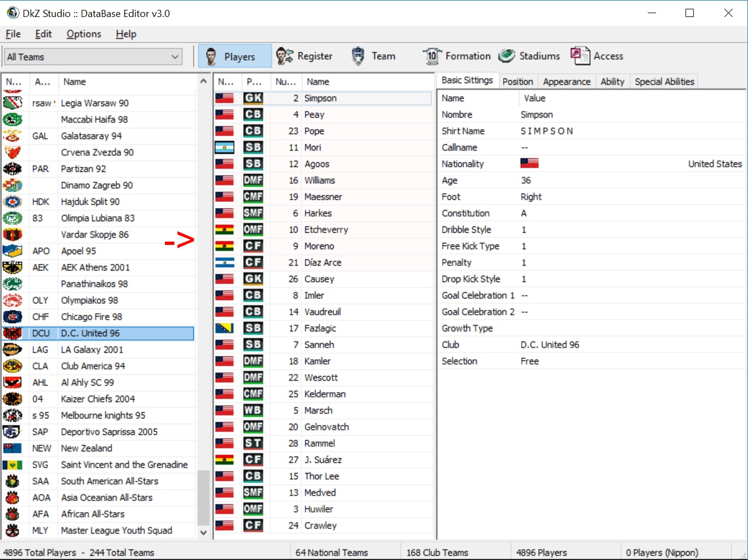This screenshot has width=748, height=560.
Task: Select Maccabi Haifa 98 in team list
Action: (x=98, y=119)
